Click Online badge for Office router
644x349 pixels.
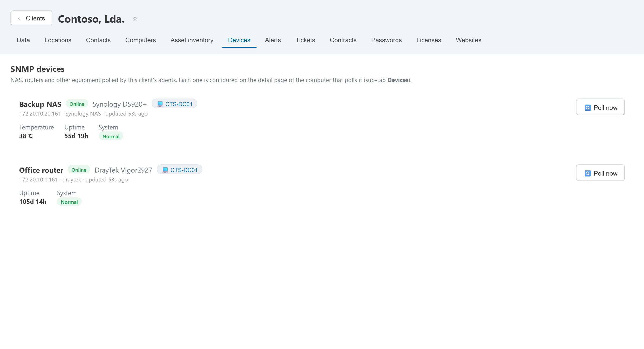pyautogui.click(x=79, y=170)
